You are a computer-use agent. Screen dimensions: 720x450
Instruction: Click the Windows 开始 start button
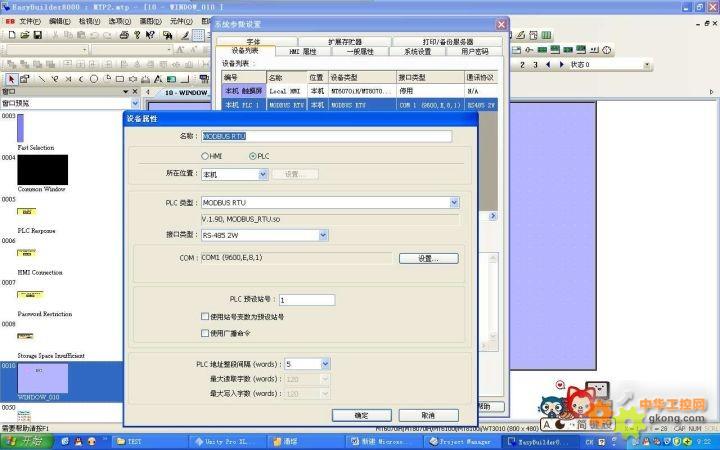click(x=26, y=441)
